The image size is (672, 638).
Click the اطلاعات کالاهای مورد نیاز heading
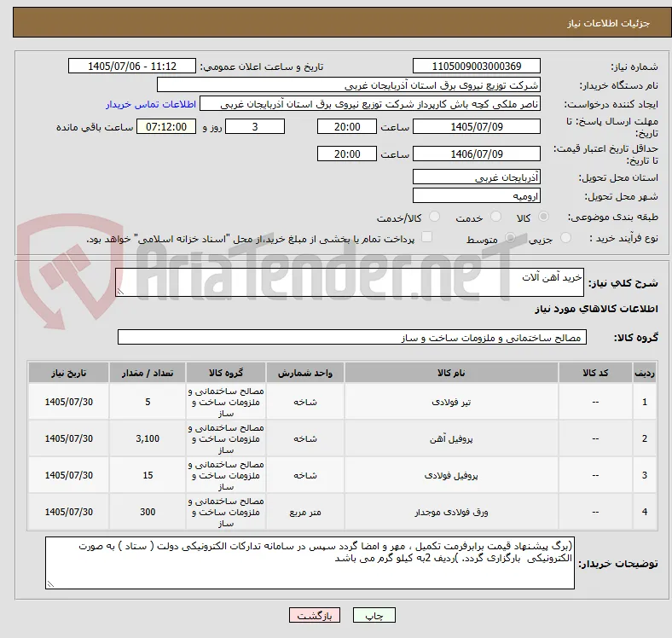(596, 309)
